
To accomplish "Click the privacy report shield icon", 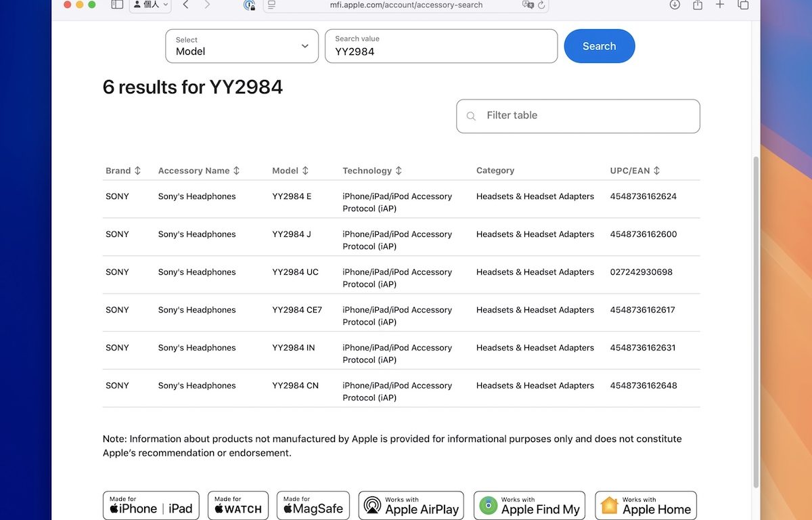I will 249,5.
